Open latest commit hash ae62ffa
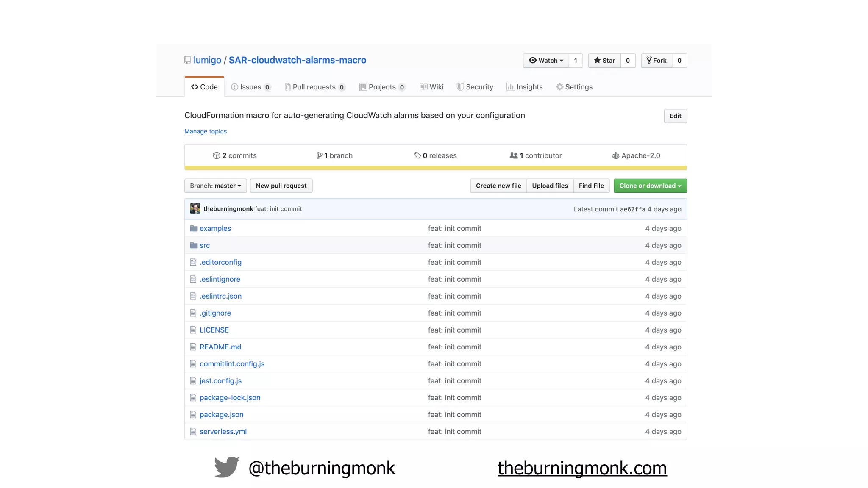Viewport: 868px width, 488px height. point(632,209)
